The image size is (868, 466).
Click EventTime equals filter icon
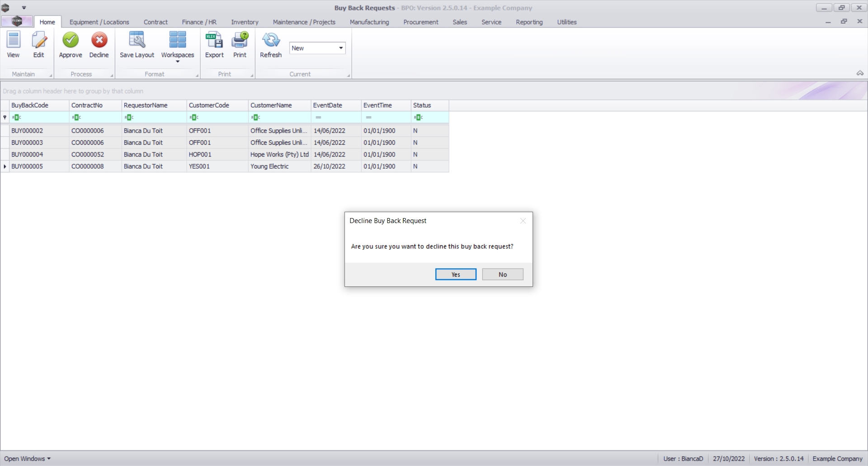[368, 118]
